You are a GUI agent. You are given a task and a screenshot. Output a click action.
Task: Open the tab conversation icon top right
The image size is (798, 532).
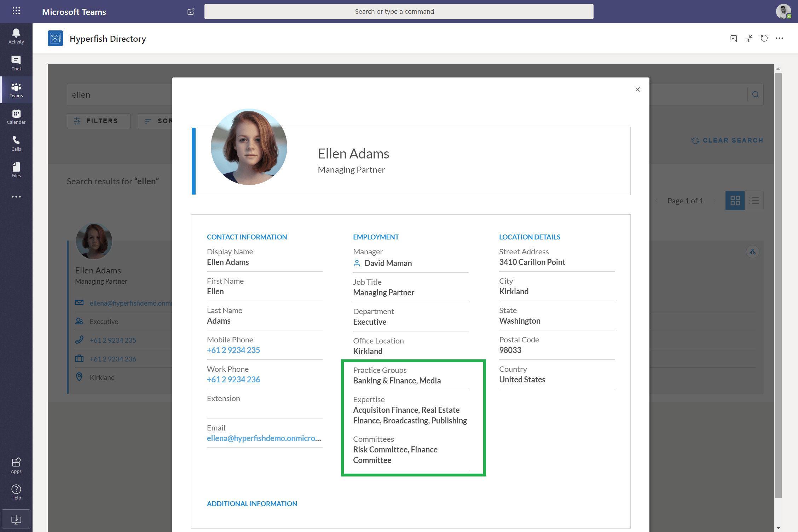[733, 39]
